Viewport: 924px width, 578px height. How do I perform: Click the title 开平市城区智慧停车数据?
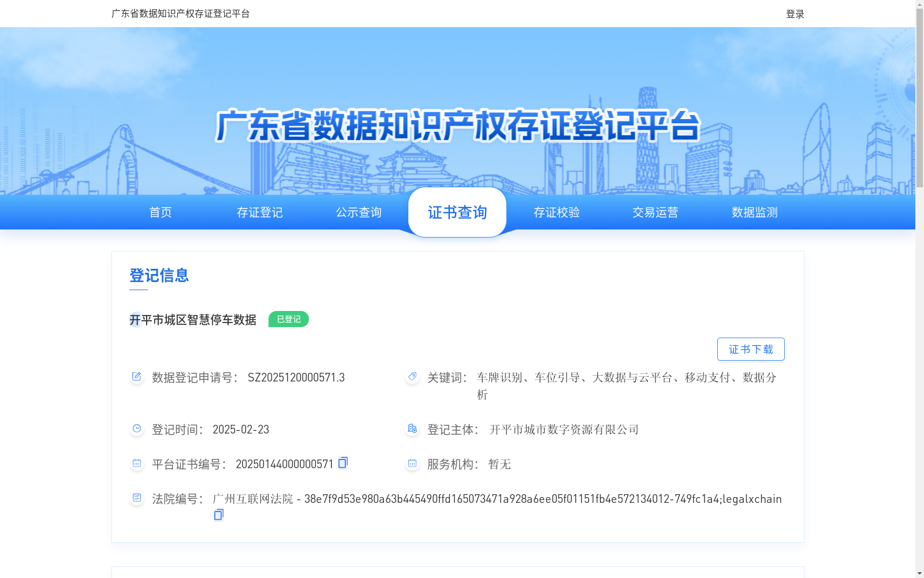[x=193, y=320]
